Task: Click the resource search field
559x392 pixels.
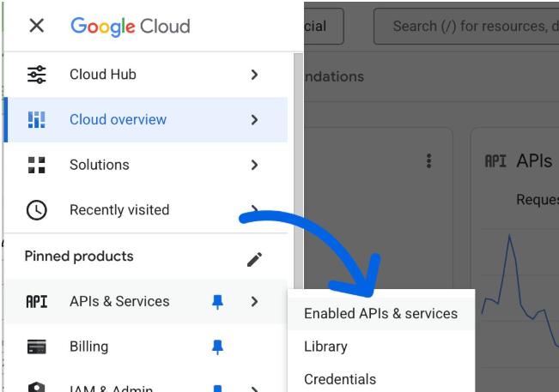Action: coord(468,27)
